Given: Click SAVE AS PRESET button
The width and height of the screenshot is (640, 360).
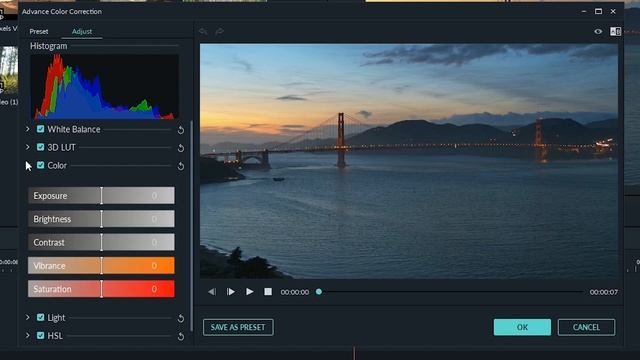Looking at the screenshot, I should (x=238, y=327).
